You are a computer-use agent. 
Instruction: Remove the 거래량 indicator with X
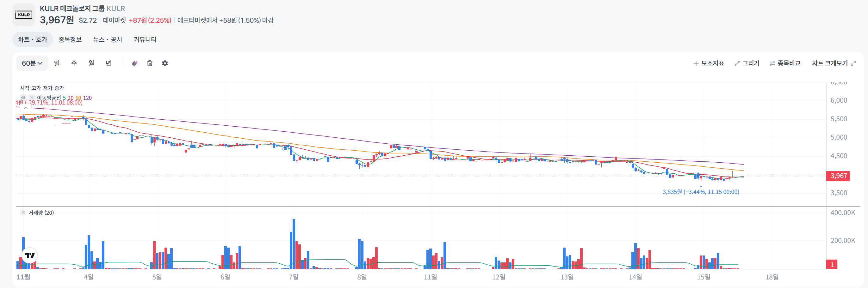(x=23, y=212)
